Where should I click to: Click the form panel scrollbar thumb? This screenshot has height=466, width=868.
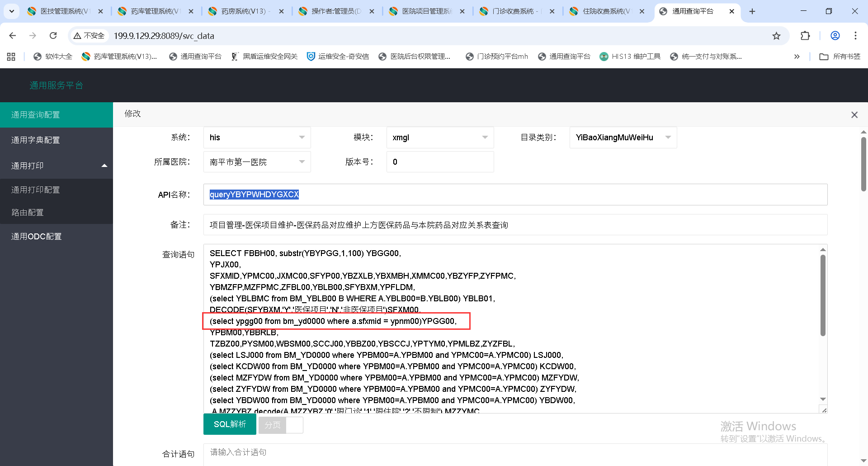863,164
